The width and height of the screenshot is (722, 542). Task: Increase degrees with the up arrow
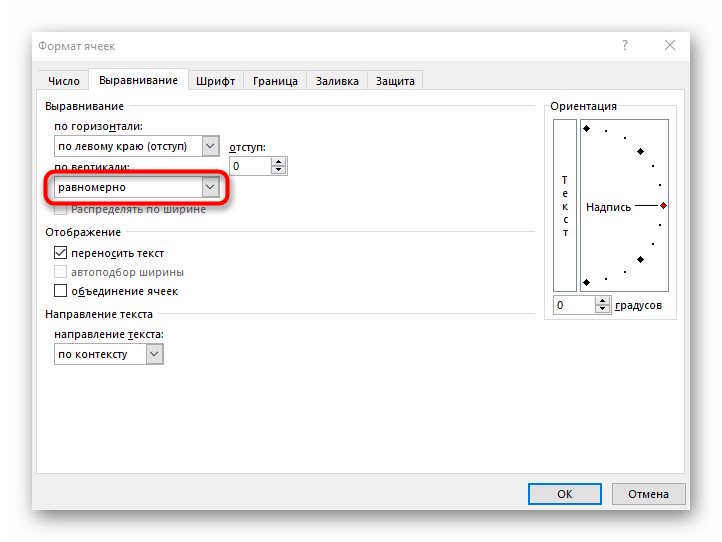point(602,301)
